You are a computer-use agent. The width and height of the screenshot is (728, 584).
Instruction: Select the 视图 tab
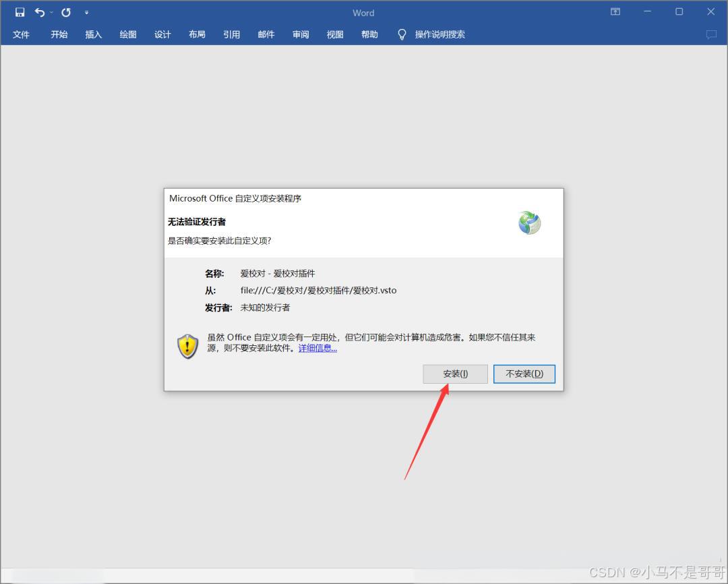coord(335,34)
